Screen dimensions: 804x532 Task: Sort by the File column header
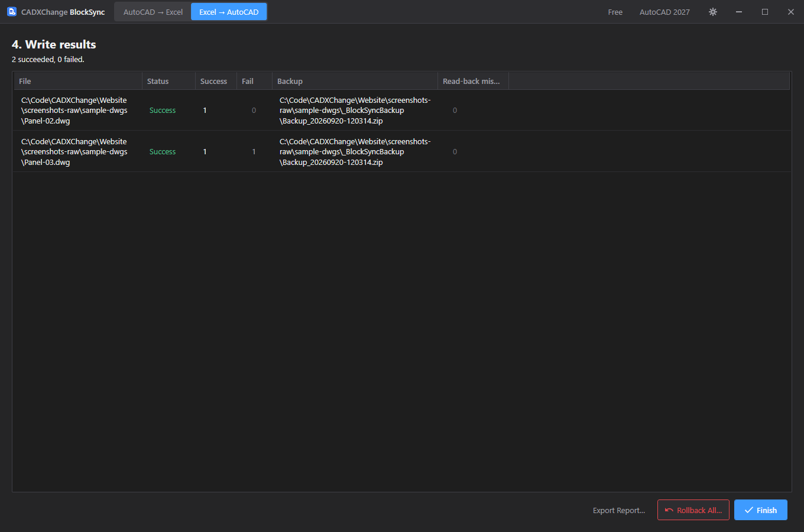pos(77,81)
